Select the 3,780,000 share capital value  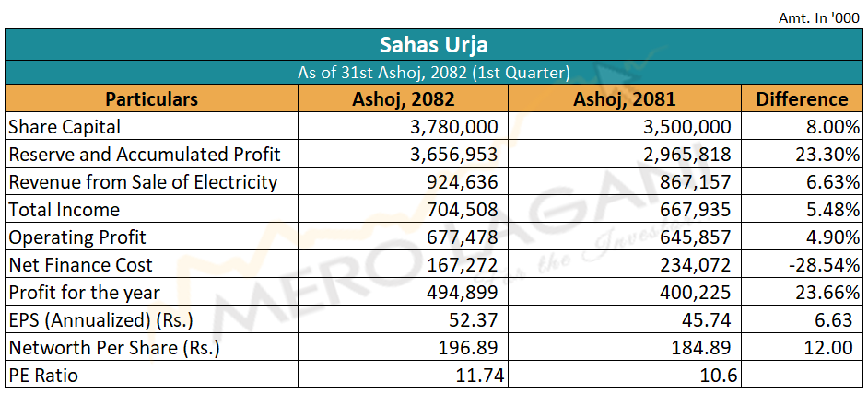click(455, 127)
